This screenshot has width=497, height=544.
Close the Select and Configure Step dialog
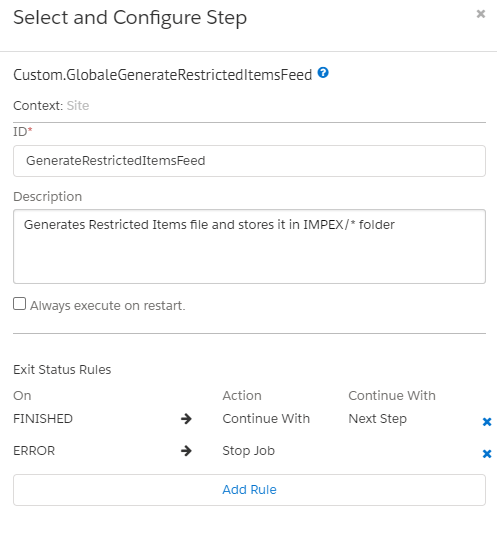coord(481,14)
